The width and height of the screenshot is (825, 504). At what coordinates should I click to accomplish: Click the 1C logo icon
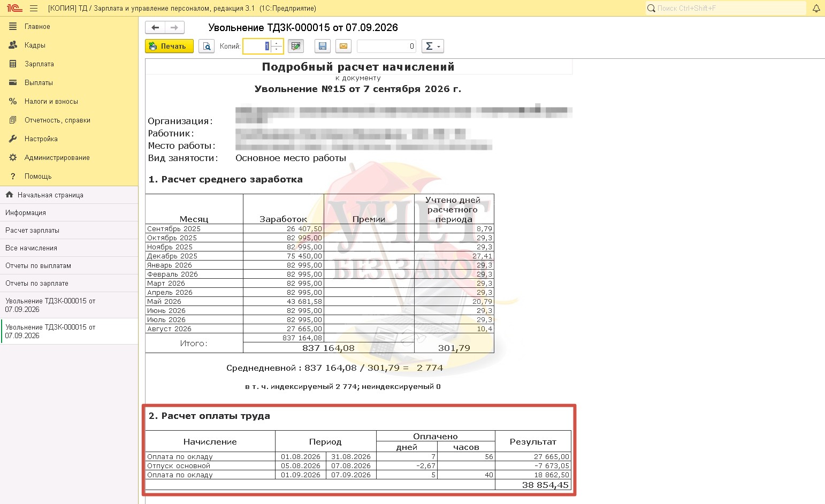14,8
